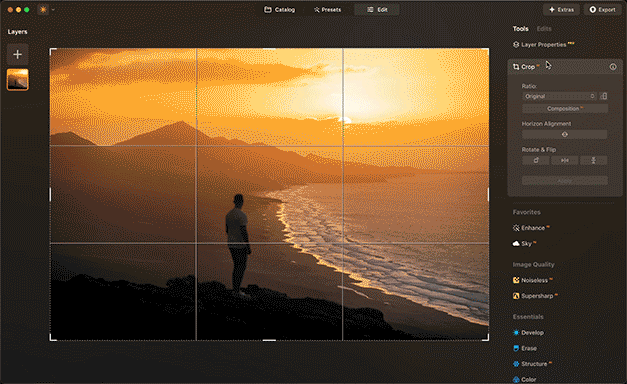Click the Layers panel title
Screen dimensions: 627x384
pyautogui.click(x=17, y=32)
